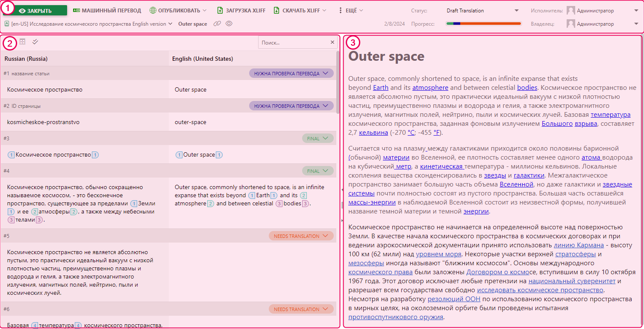Click the dotted grid icon in segment toolbar
The image size is (644, 329).
pyautogui.click(x=23, y=42)
